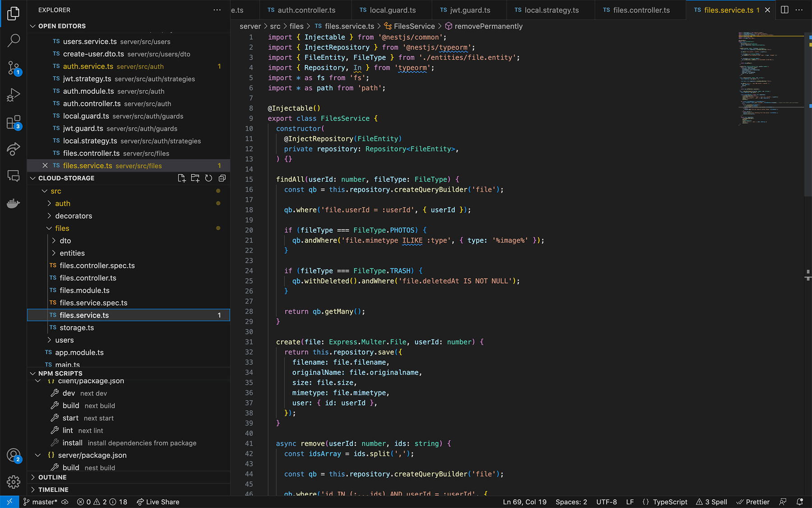Close files.service.ts in Open Editors list

tap(45, 166)
